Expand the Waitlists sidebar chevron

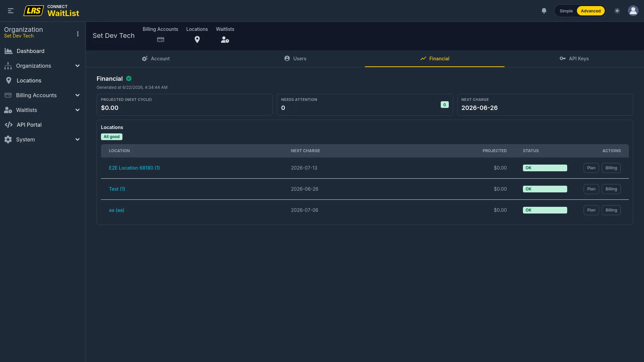(x=77, y=110)
